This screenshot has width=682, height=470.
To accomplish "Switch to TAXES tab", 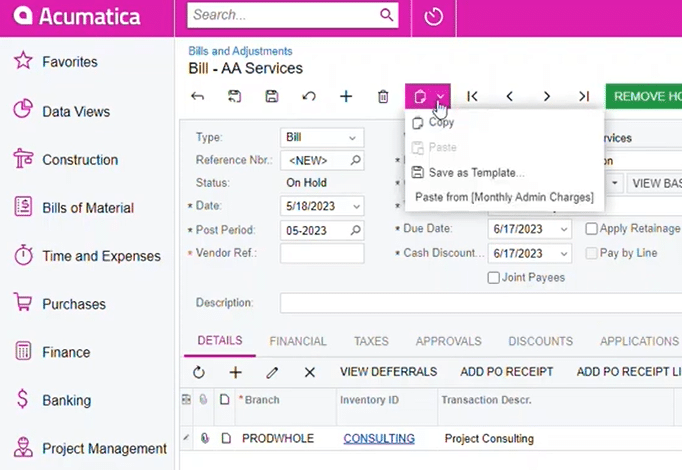I will 371,341.
